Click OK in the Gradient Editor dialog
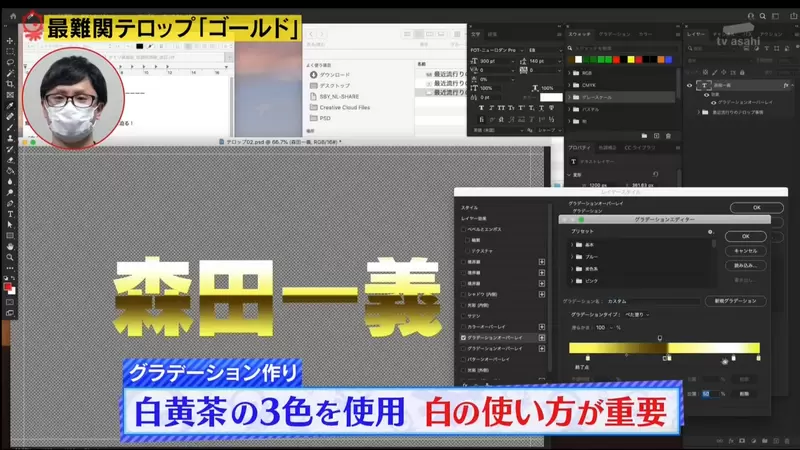 (745, 236)
